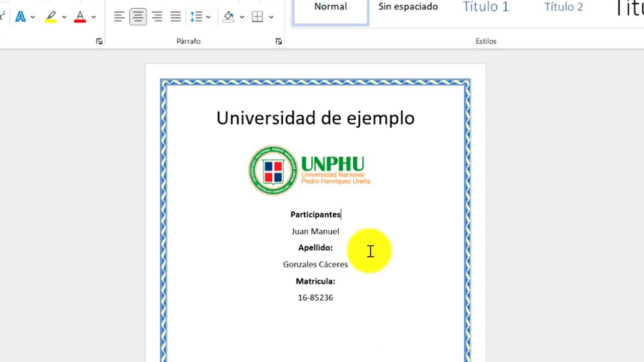Open the highlight color dropdown arrow
This screenshot has width=644, height=362.
pyautogui.click(x=64, y=17)
